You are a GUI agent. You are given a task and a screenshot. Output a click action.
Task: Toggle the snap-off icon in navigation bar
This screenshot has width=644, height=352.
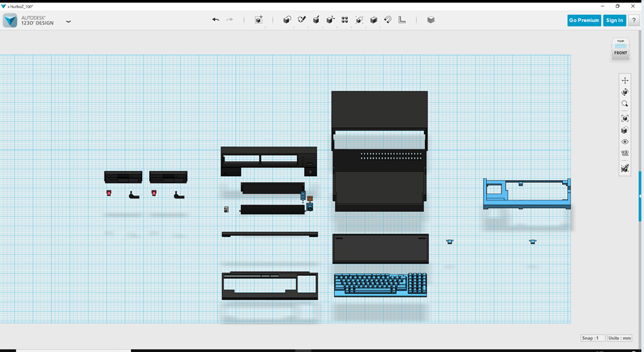click(x=625, y=168)
